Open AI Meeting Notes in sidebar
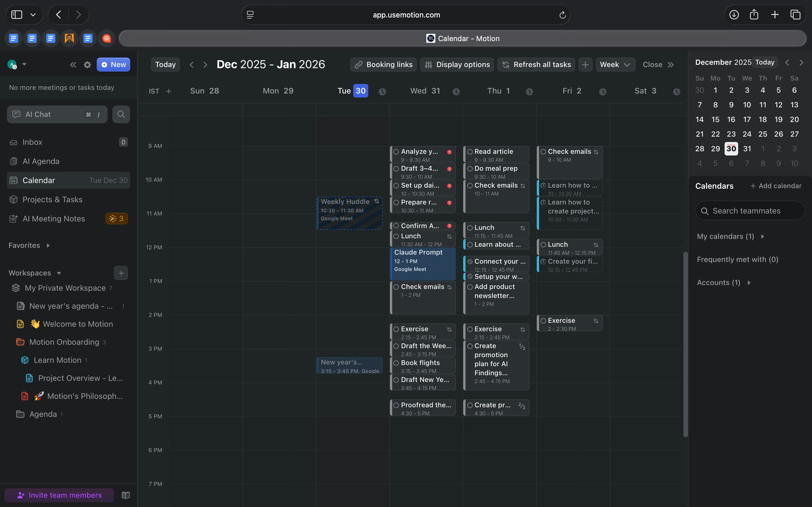The image size is (812, 507). coord(54,219)
